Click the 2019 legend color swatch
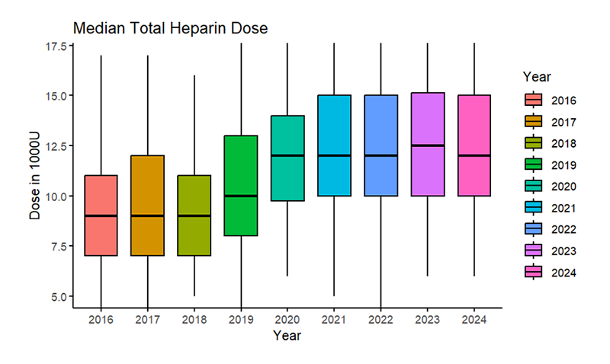This screenshot has height=364, width=610. [533, 164]
